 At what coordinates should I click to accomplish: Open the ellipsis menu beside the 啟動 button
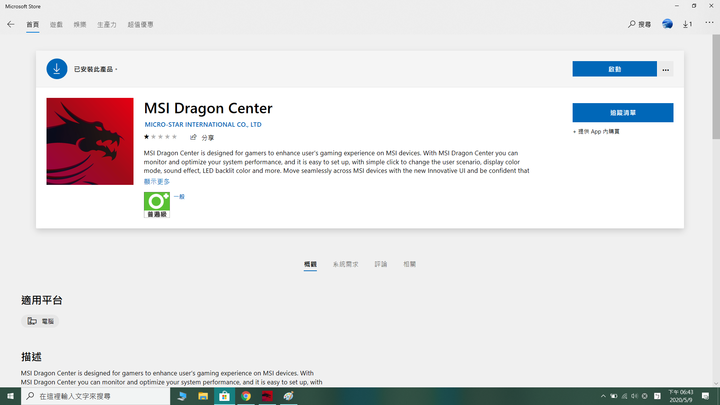click(x=665, y=69)
